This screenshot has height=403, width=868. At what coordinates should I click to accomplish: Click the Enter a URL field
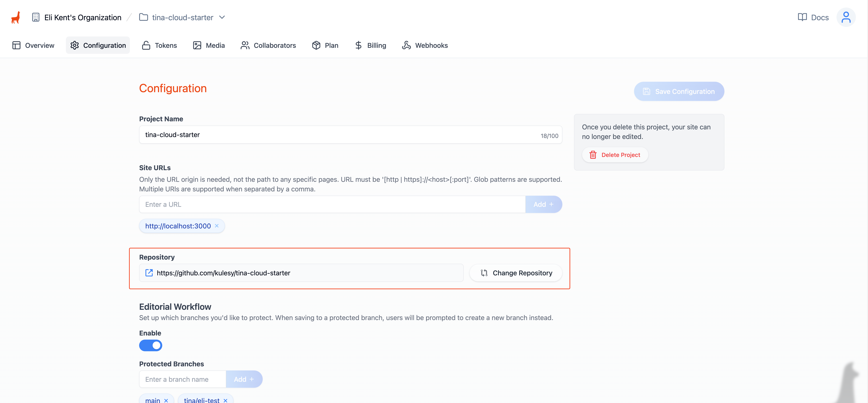pos(332,204)
